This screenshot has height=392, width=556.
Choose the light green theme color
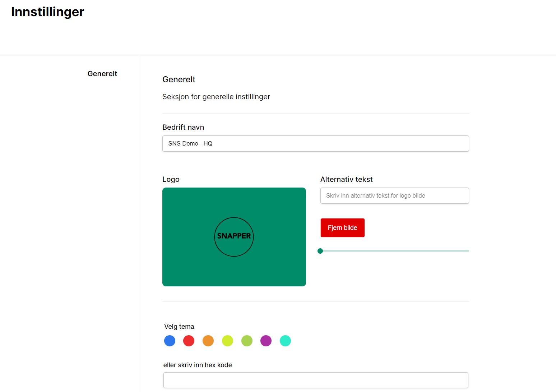click(x=247, y=341)
